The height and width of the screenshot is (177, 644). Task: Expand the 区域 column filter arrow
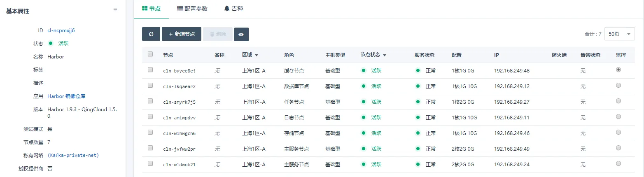pyautogui.click(x=257, y=55)
